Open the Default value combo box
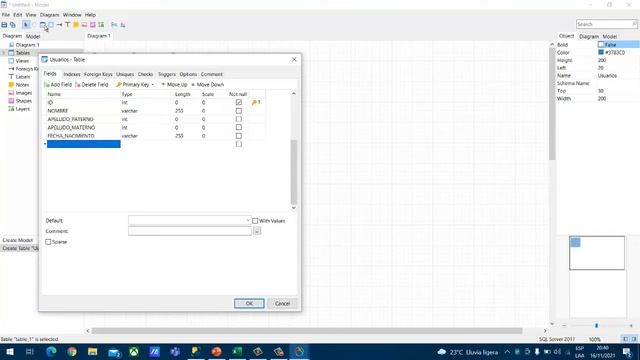The image size is (640, 360). click(190, 220)
